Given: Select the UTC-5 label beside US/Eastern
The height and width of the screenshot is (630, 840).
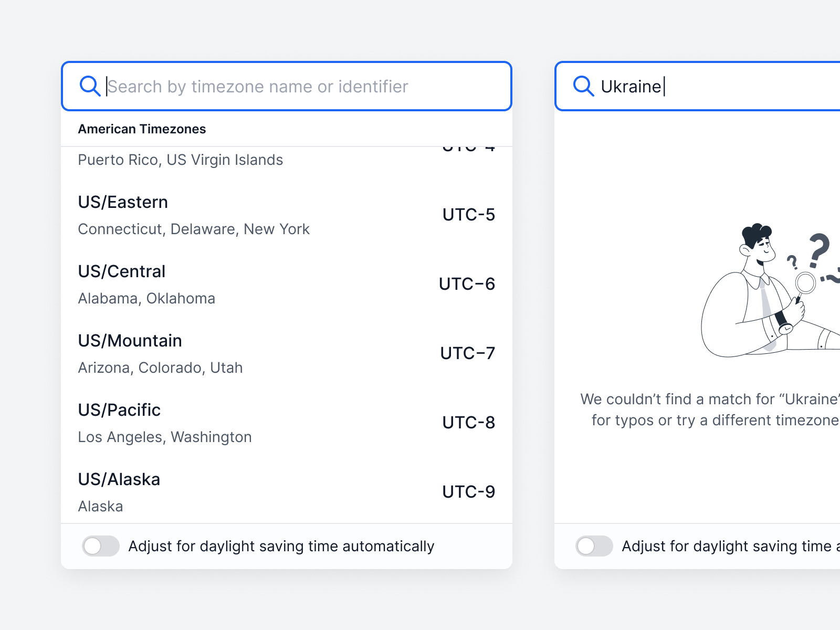Looking at the screenshot, I should 468,215.
